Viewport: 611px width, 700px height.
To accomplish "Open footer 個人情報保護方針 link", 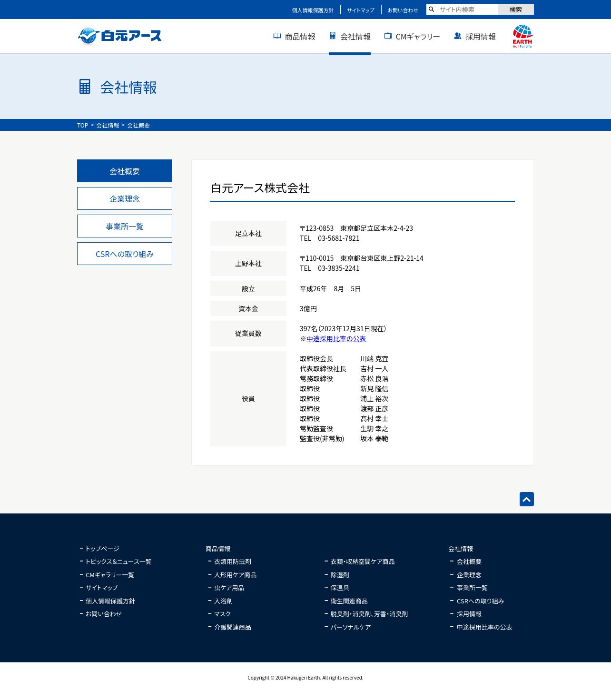I will [110, 601].
